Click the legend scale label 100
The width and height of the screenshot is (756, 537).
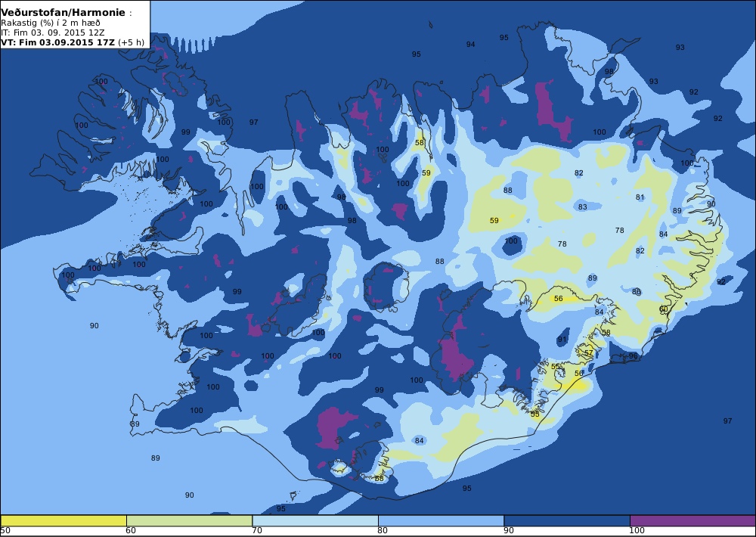(x=637, y=531)
